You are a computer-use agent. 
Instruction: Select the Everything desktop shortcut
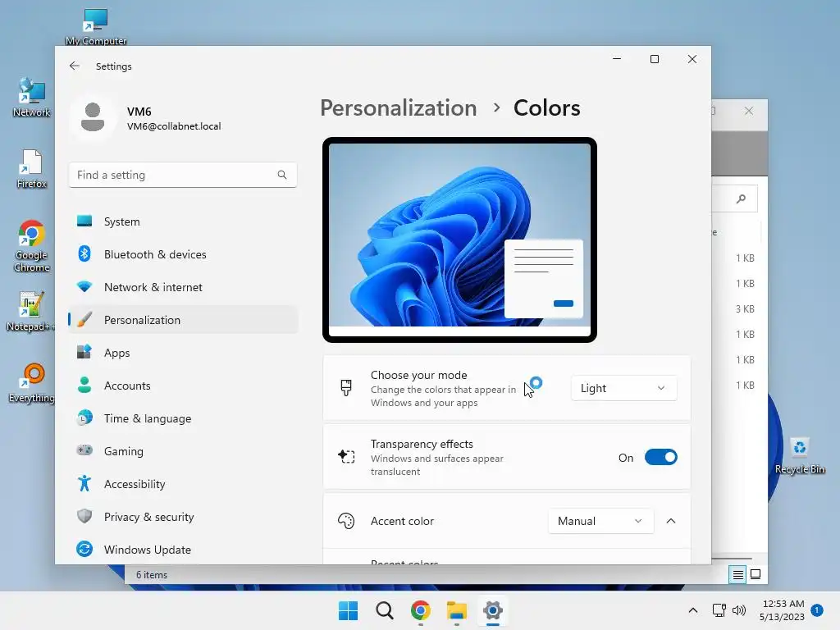(32, 382)
